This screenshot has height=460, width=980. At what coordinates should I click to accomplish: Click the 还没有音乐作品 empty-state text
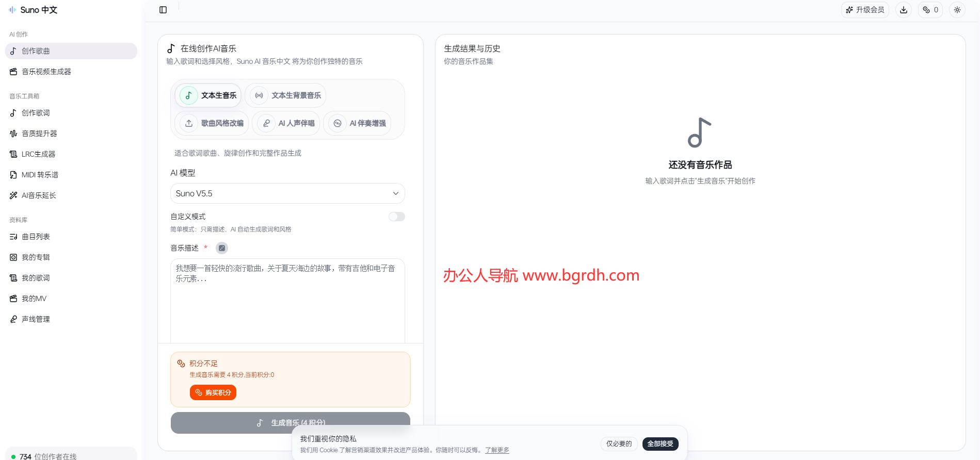(x=700, y=165)
